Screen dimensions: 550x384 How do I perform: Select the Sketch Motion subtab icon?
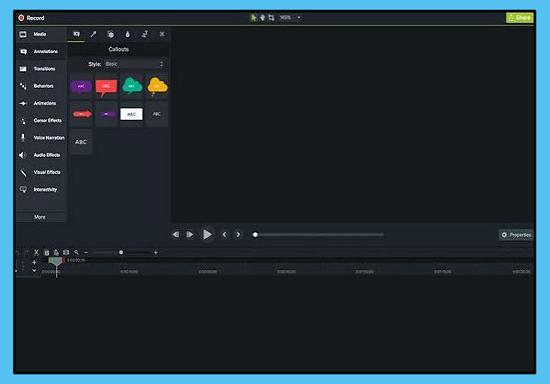(145, 34)
